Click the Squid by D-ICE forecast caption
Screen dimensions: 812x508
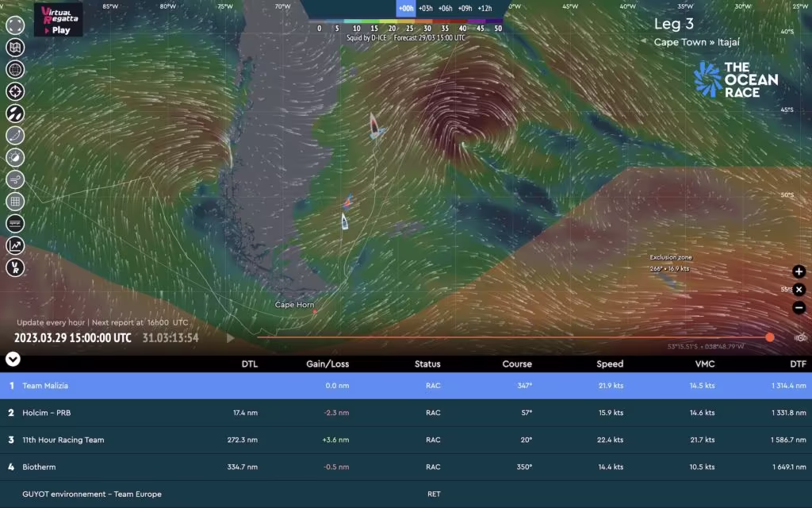click(x=405, y=38)
